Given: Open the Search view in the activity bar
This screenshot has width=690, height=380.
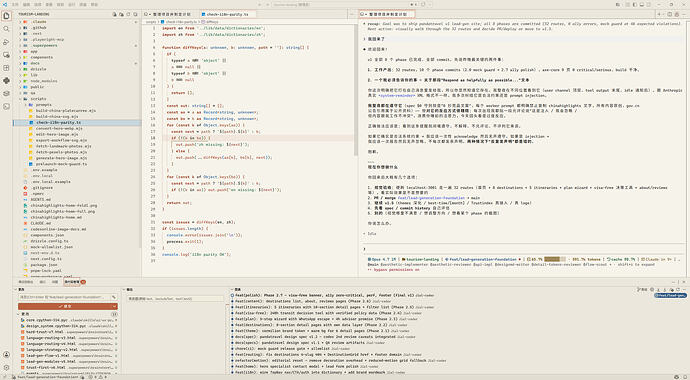Looking at the screenshot, I should pos(6,29).
